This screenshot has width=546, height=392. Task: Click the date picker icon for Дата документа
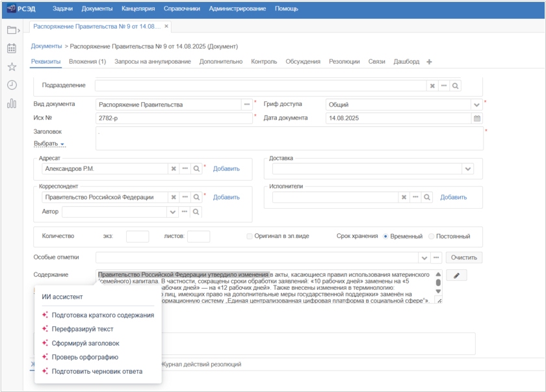coord(476,118)
